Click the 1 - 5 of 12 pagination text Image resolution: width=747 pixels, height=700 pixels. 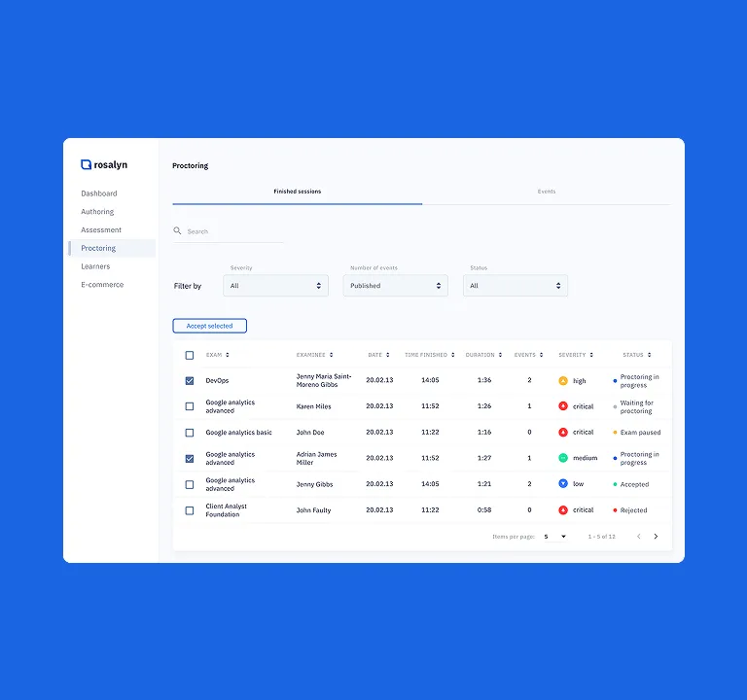tap(602, 537)
